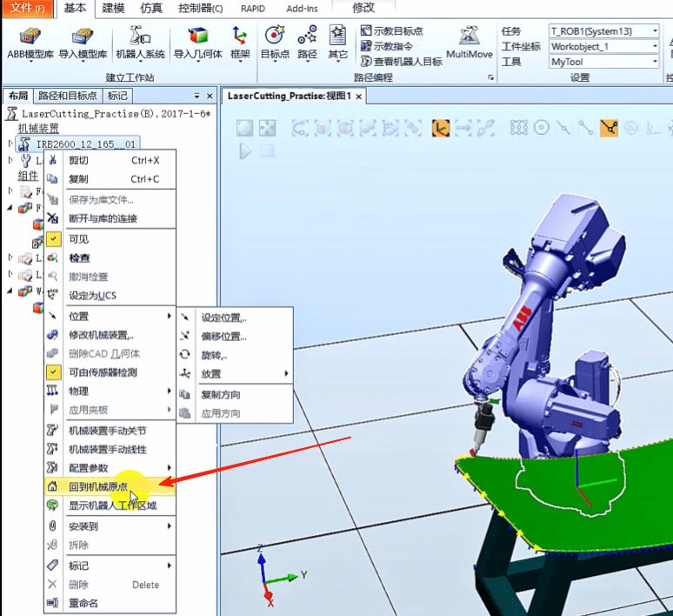Switch to the 建模 modeling ribbon tab
The height and width of the screenshot is (616, 673).
point(113,9)
